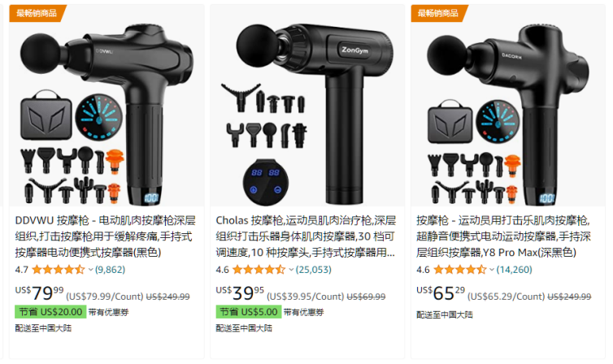The width and height of the screenshot is (613, 364).
Task: Open the DDVWU 按摩枪 product title link
Action: tap(105, 236)
